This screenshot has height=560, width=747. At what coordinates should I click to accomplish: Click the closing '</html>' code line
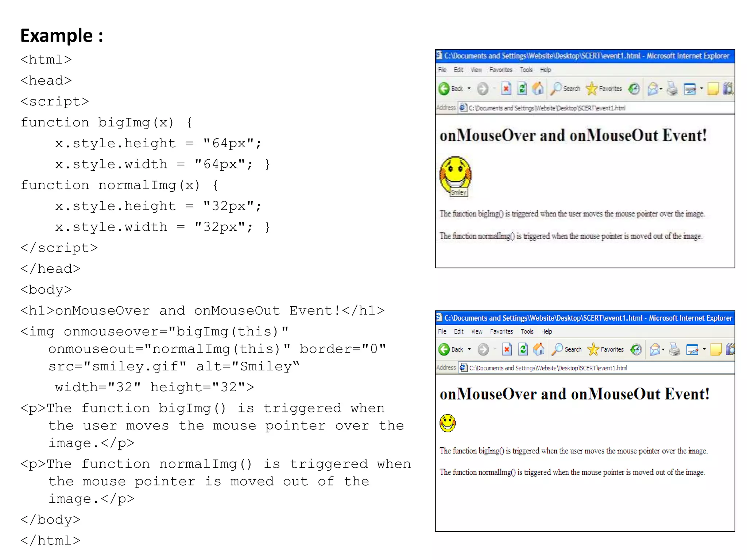click(x=50, y=540)
